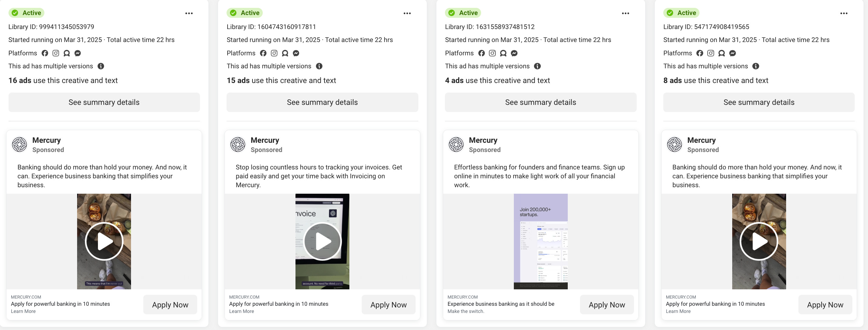The width and height of the screenshot is (868, 330).
Task: Open the three-dot menu for ad 1604743160917811
Action: [x=407, y=13]
